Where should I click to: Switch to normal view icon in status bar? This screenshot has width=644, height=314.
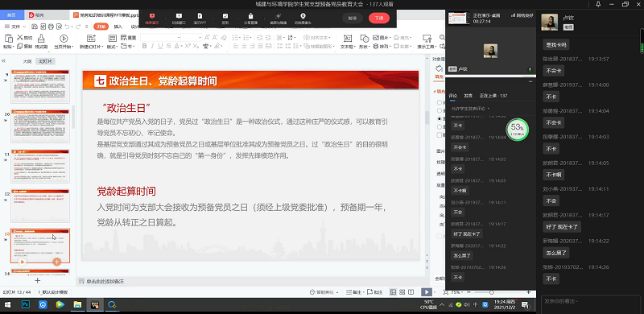tap(393, 292)
